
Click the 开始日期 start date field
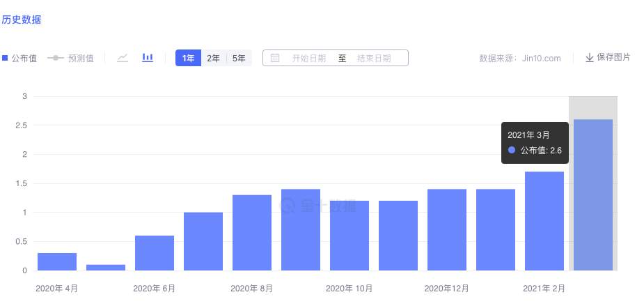309,58
